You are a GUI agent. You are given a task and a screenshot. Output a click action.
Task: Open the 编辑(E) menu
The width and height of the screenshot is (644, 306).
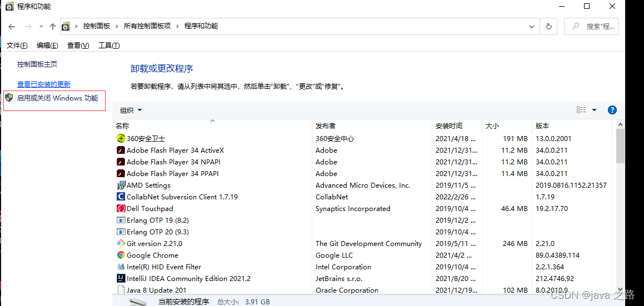click(x=47, y=46)
